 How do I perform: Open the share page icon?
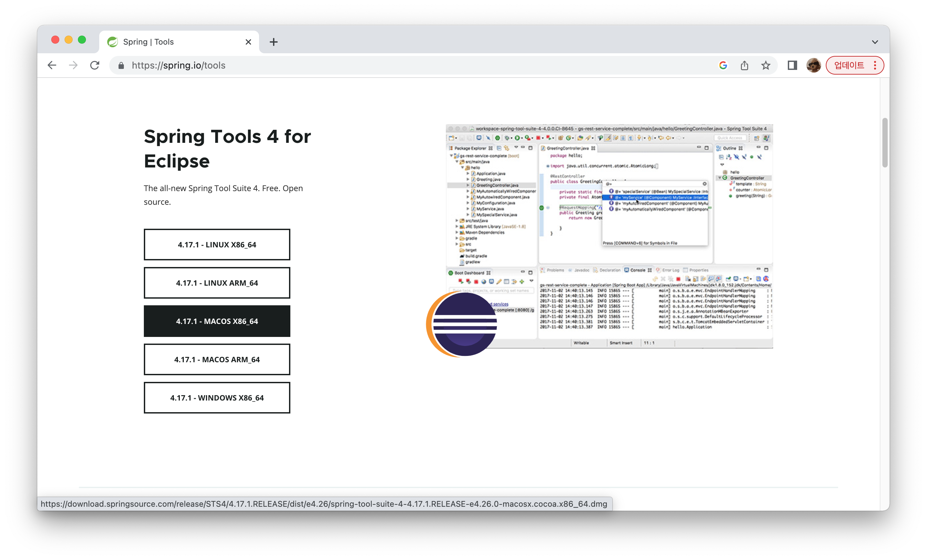(744, 66)
